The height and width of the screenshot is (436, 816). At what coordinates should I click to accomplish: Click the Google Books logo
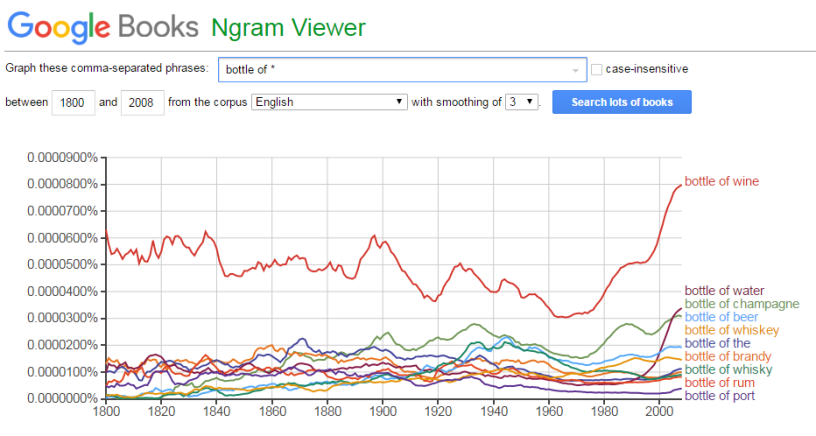tap(103, 27)
